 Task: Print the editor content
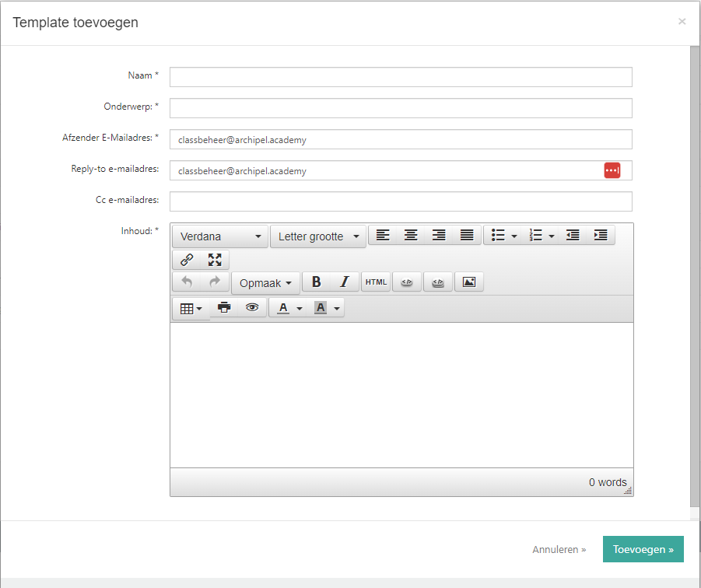pos(224,308)
